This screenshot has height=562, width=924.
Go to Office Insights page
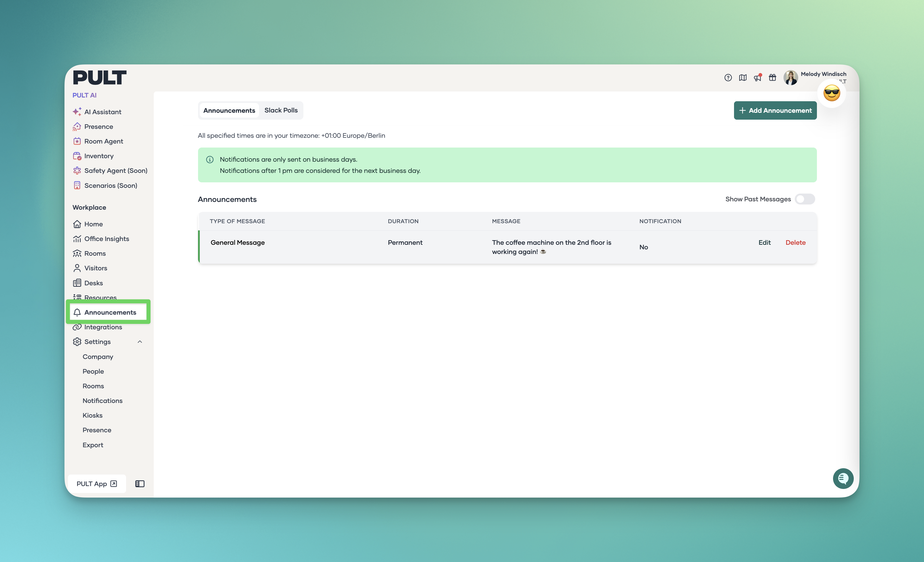[x=107, y=239]
